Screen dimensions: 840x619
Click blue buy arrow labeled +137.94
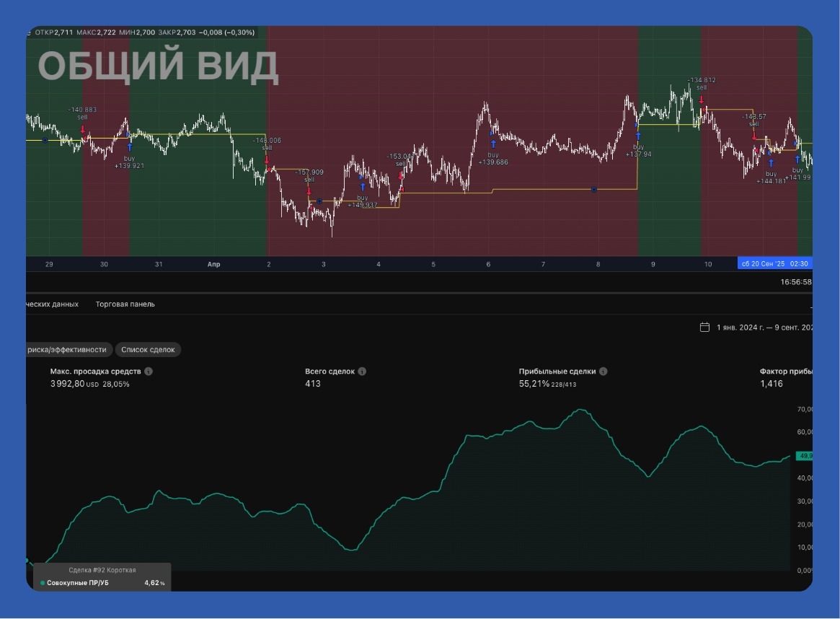click(x=638, y=136)
